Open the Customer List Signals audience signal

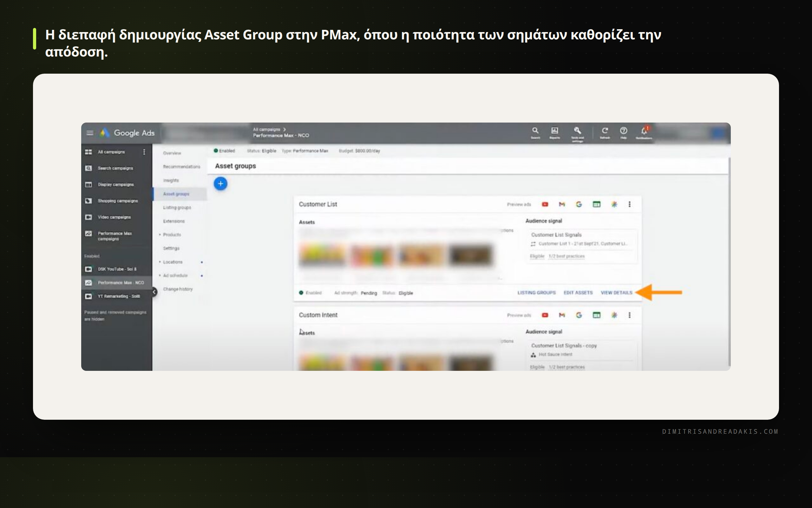pos(581,246)
